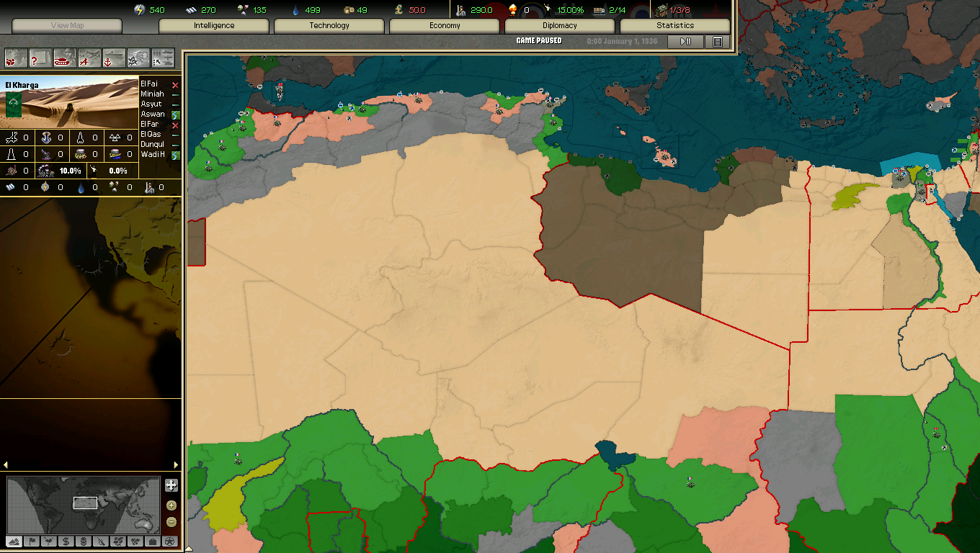Click the transport capacity icon showing 2/14
The image size is (980, 553).
tap(598, 10)
